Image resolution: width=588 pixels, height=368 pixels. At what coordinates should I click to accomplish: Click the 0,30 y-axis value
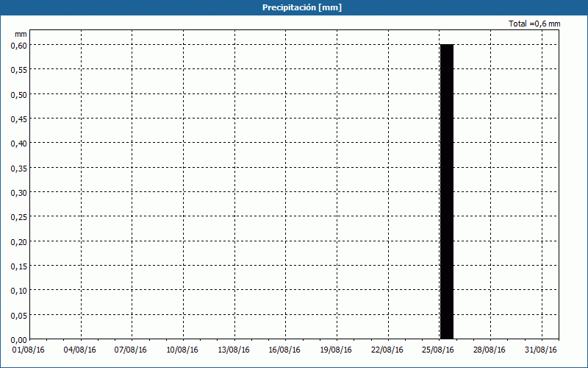pos(19,193)
